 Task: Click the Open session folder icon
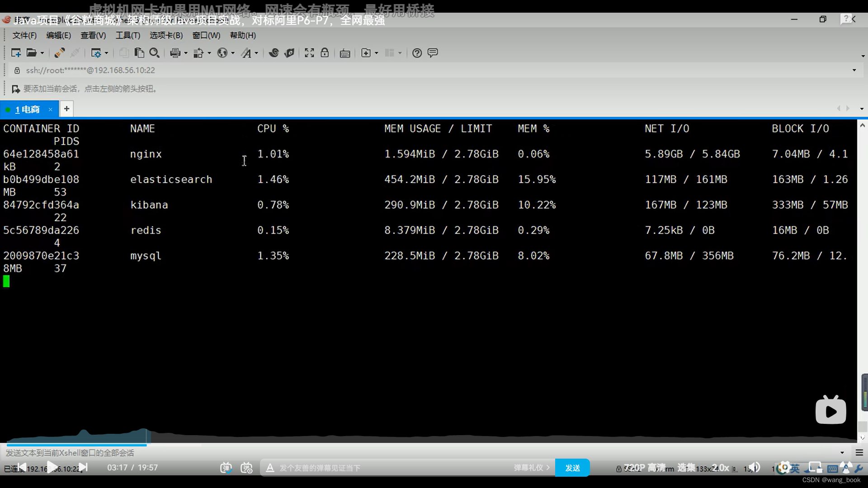click(31, 53)
